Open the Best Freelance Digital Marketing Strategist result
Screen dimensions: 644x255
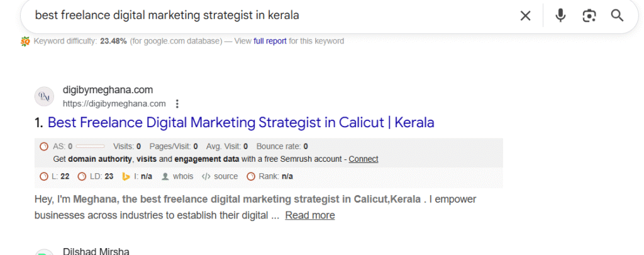[x=241, y=122]
